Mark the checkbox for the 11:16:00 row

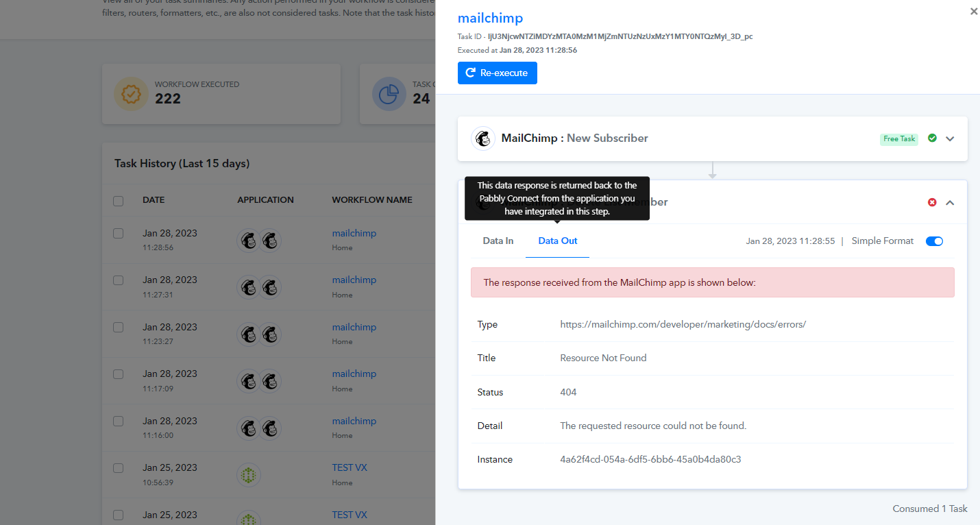click(x=119, y=421)
